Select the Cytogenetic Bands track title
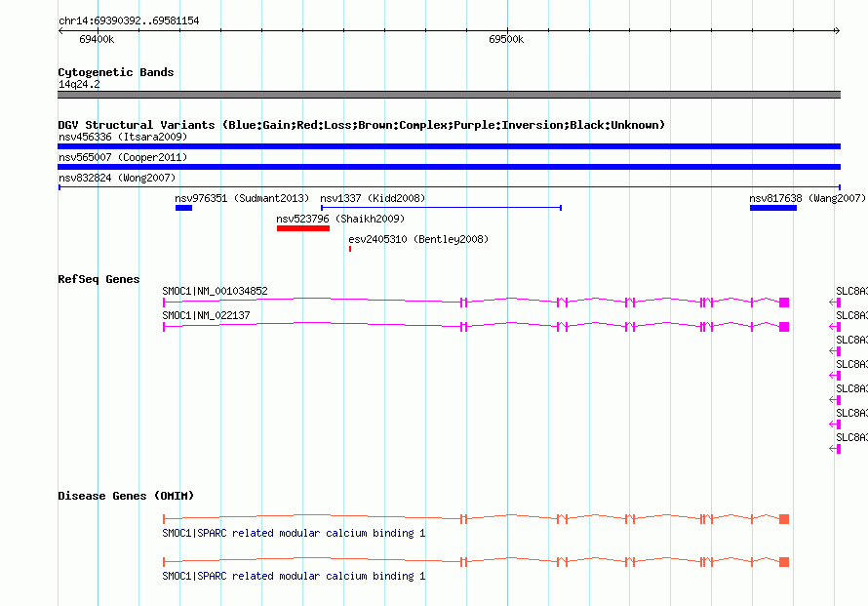Screen dimensions: 868x606 (116, 72)
